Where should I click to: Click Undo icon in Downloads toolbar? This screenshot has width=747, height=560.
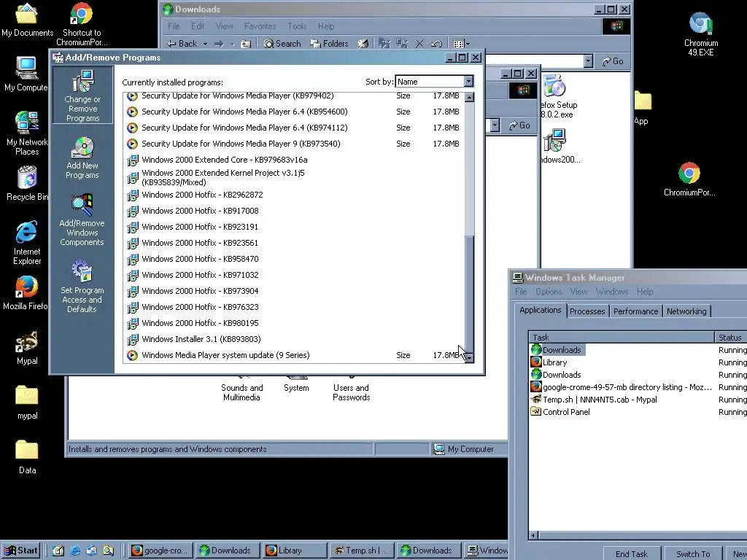[x=436, y=43]
